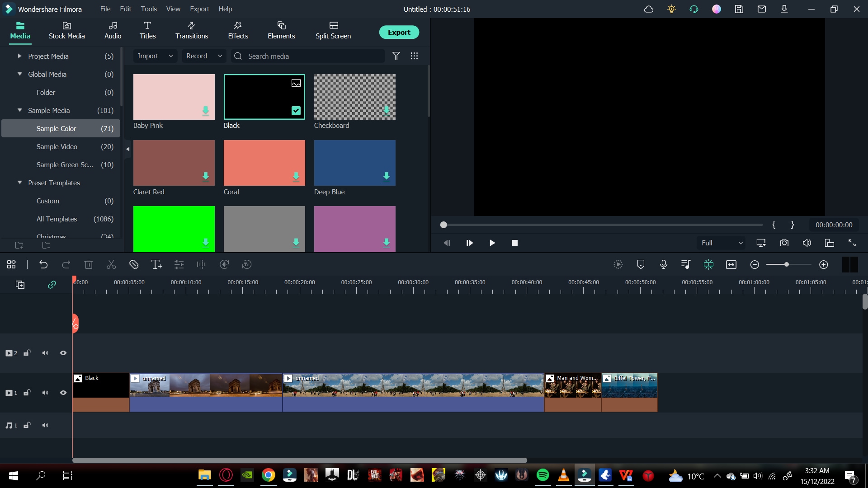Open the Record dropdown options

203,56
